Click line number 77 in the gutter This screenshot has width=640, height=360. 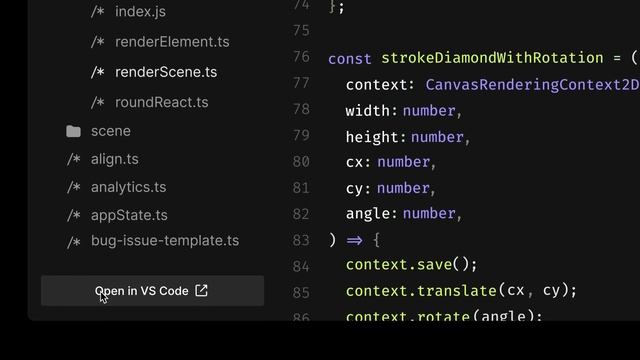point(301,83)
